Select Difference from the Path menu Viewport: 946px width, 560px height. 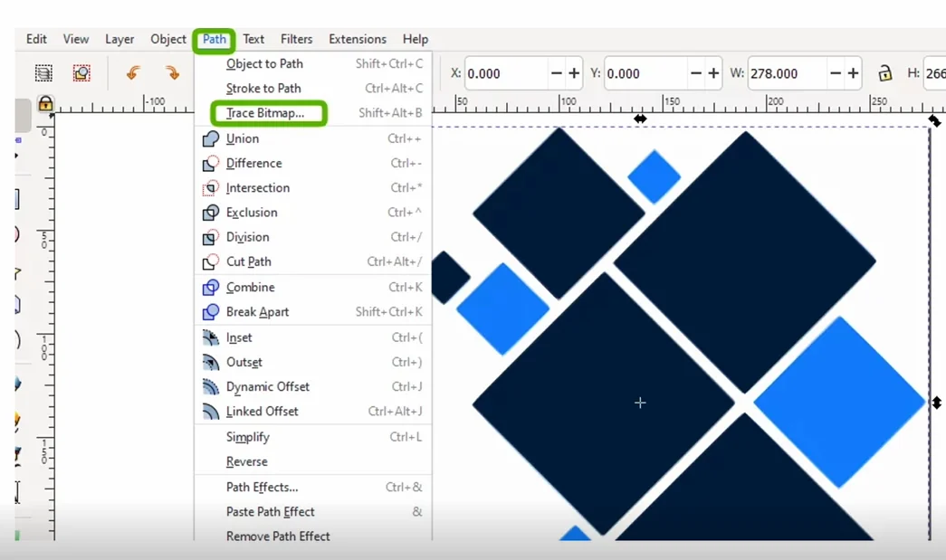(x=313, y=164)
